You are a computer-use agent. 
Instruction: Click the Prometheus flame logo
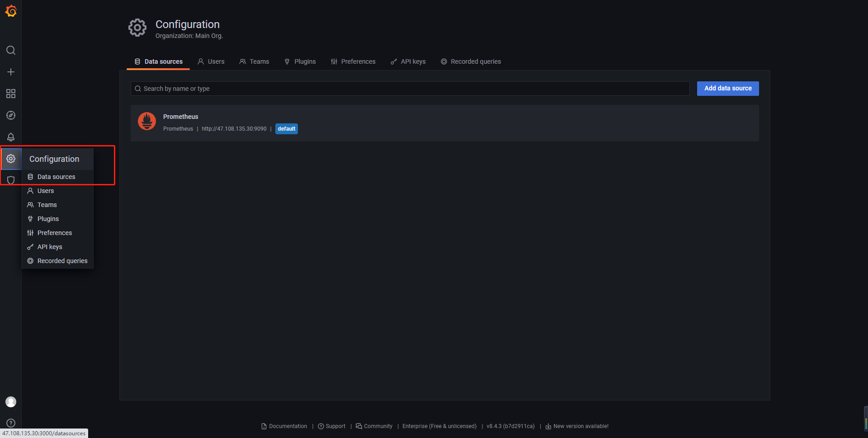coord(147,121)
